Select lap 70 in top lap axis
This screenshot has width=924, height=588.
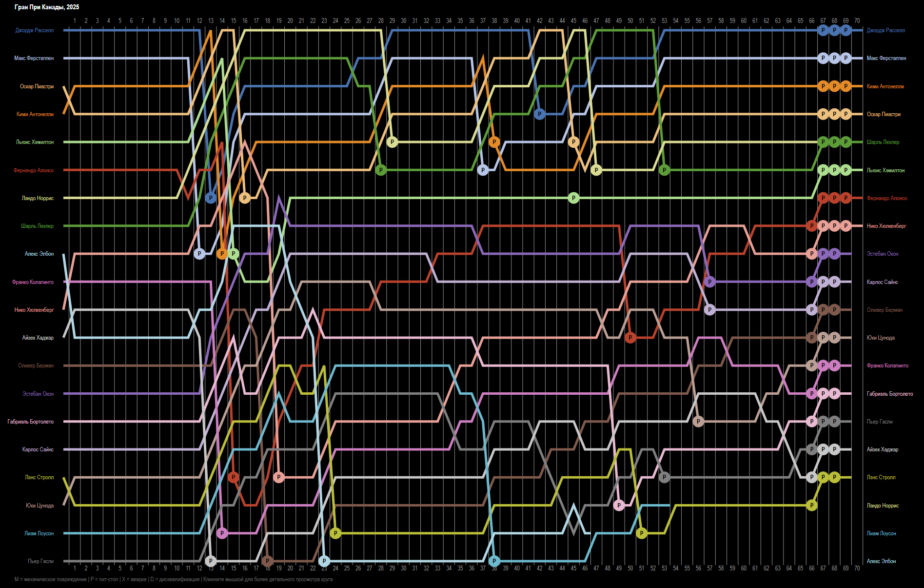(x=857, y=21)
